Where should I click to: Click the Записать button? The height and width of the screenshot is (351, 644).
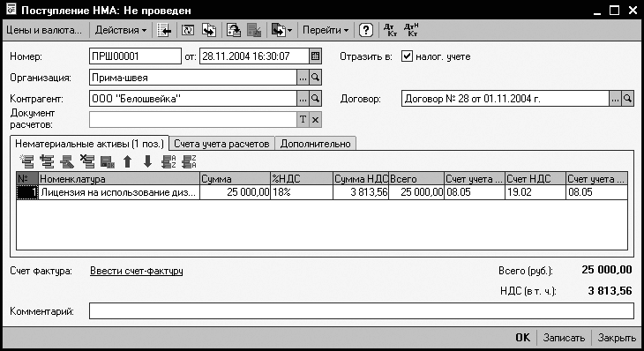[x=564, y=338]
